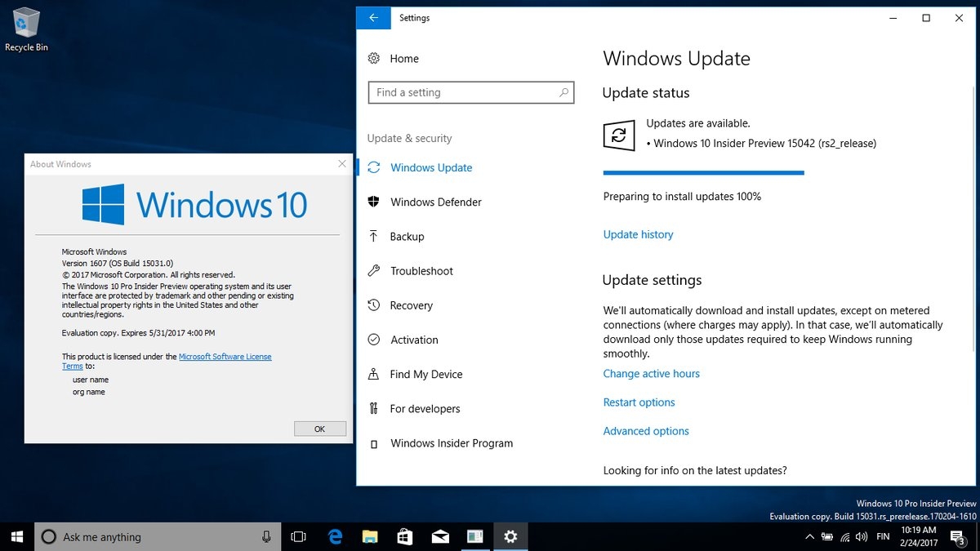Click the Cortana Ask me anything box
Viewport: 980px width, 551px height.
157,536
